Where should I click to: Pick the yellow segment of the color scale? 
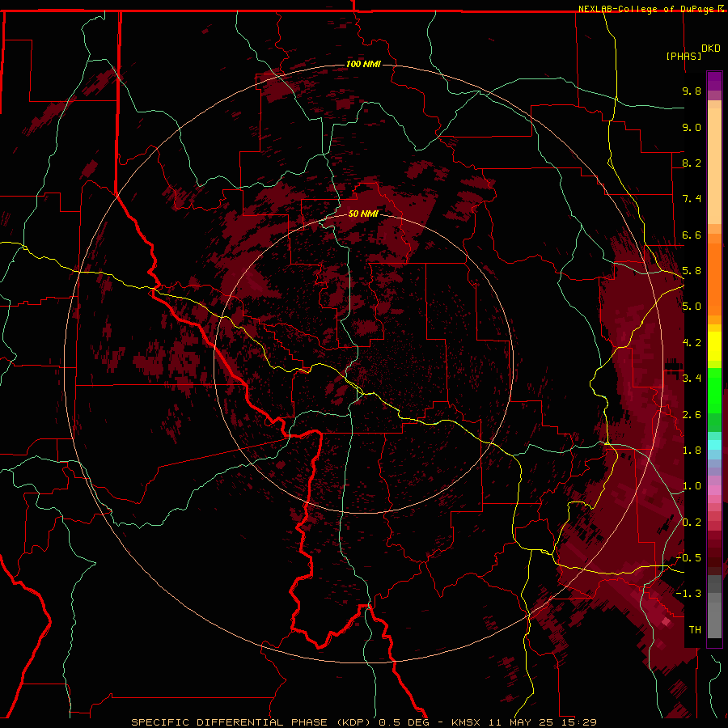pos(714,346)
